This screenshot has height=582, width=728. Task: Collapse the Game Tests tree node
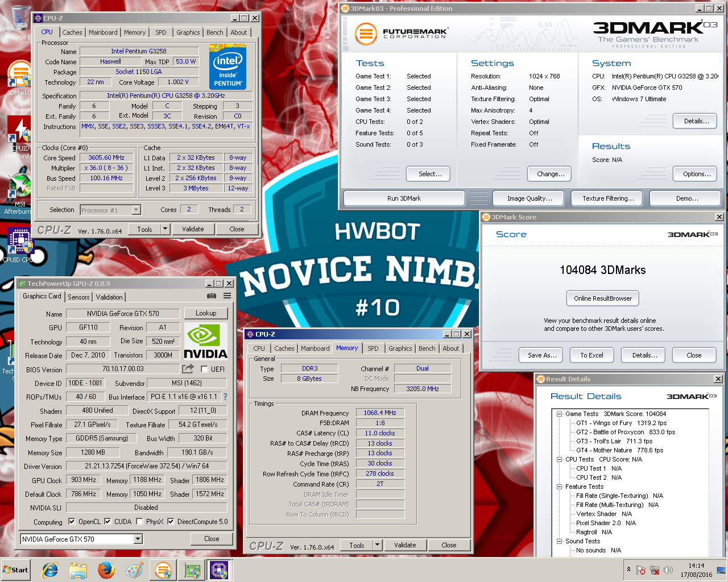coord(559,414)
